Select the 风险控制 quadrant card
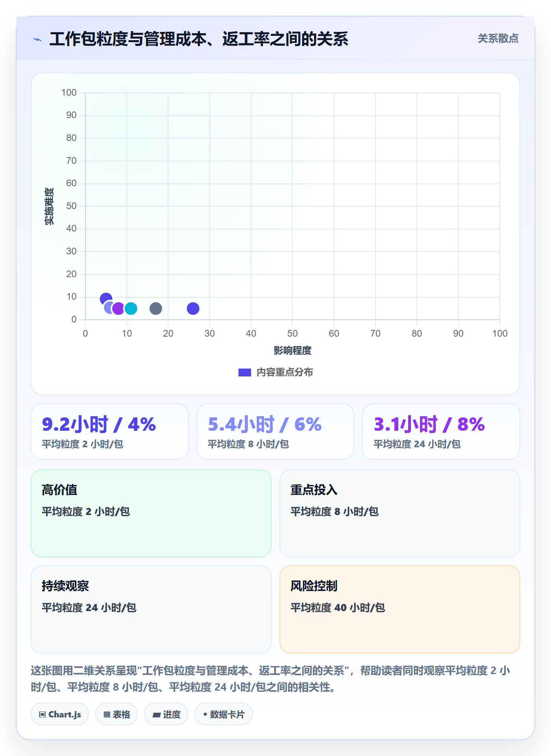 [x=400, y=610]
